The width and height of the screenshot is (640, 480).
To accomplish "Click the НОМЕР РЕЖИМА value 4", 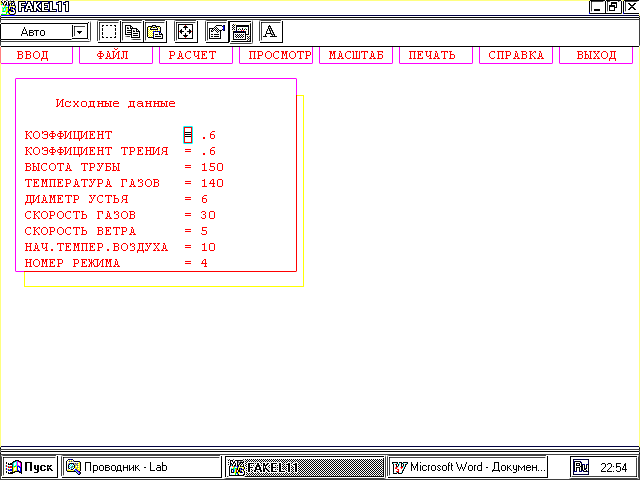I will tap(204, 263).
